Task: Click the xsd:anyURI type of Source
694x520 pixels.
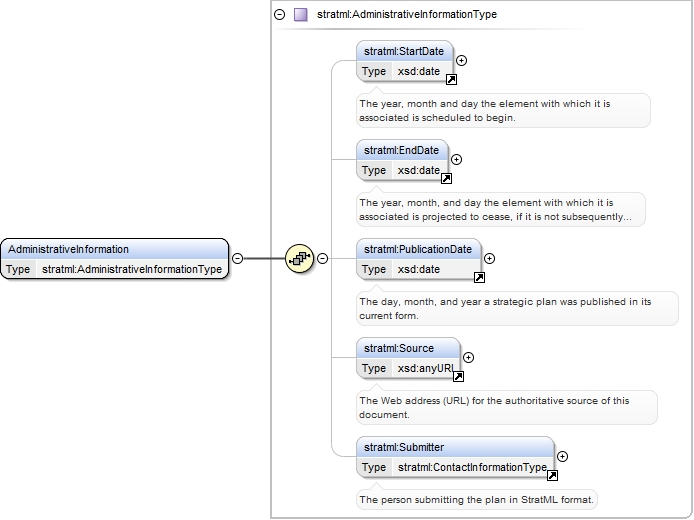Action: pos(426,368)
